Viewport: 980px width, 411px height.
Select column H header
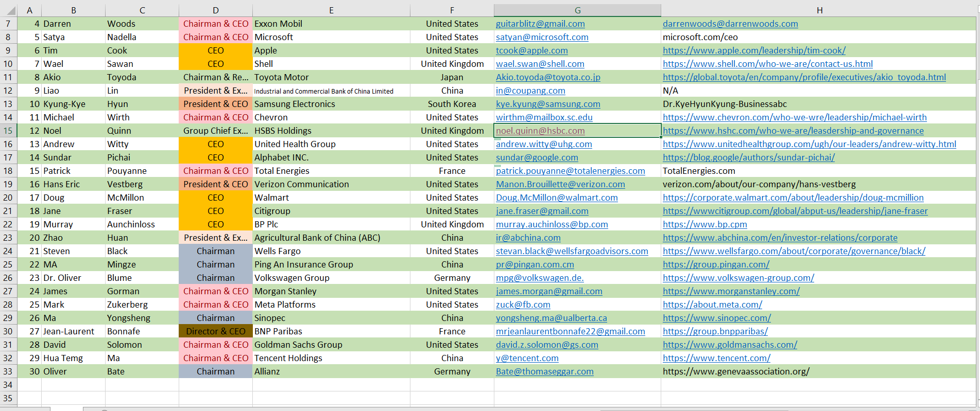pos(819,10)
